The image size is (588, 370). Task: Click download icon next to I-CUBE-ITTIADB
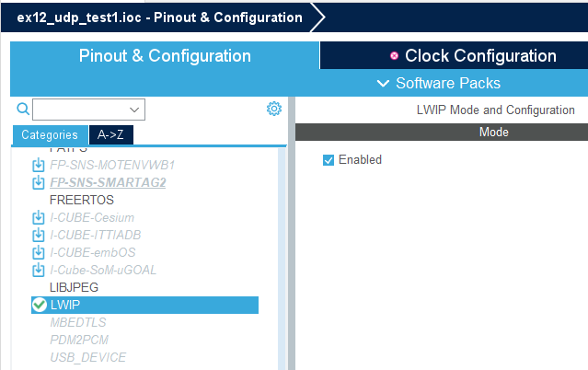tap(39, 235)
